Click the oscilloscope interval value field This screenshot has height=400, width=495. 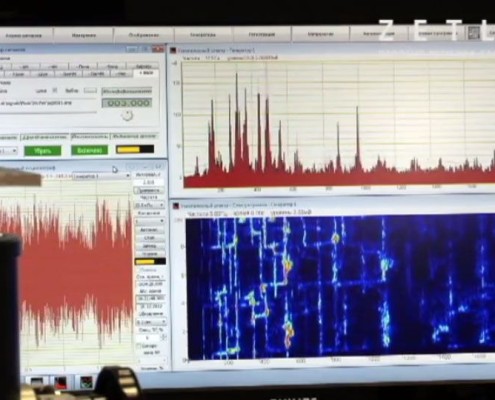point(149,182)
